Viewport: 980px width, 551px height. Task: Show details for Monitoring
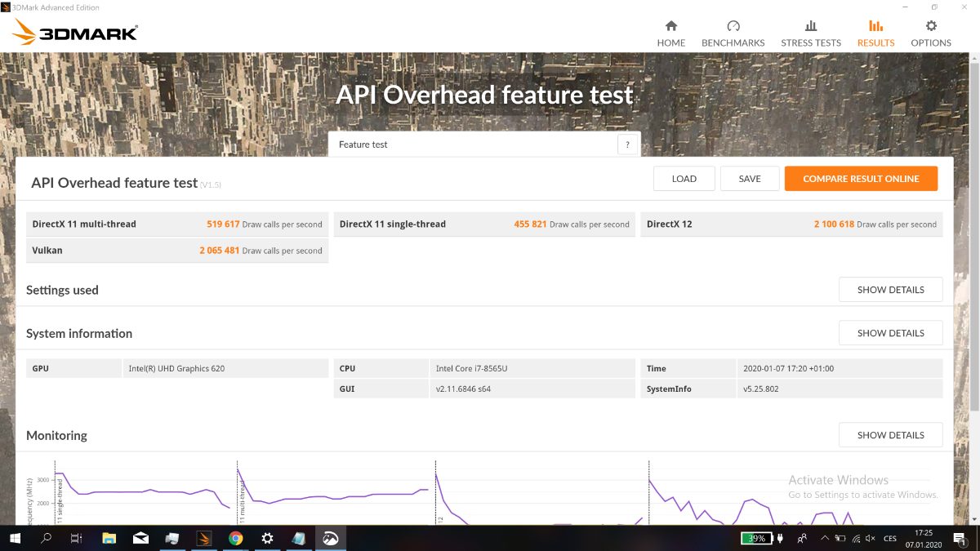pos(890,435)
